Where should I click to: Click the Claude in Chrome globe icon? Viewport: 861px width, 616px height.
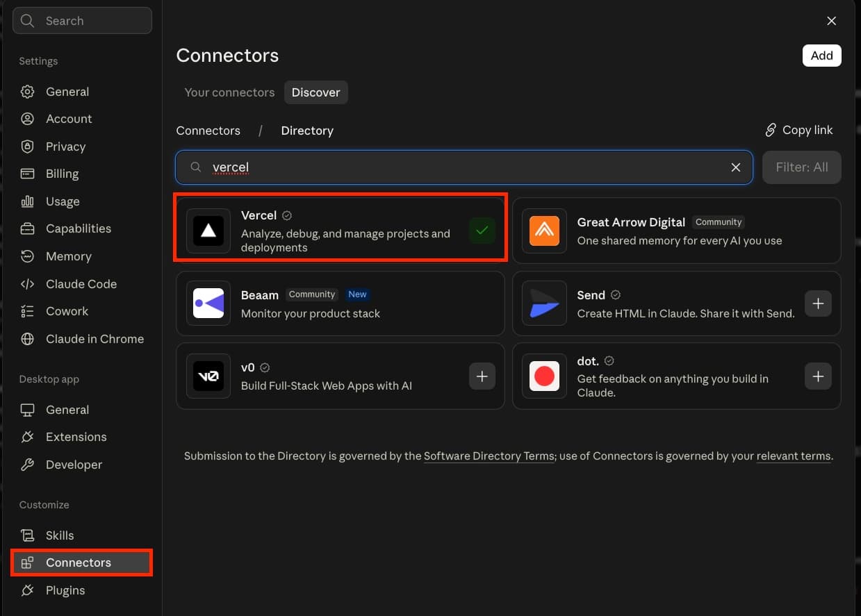27,339
